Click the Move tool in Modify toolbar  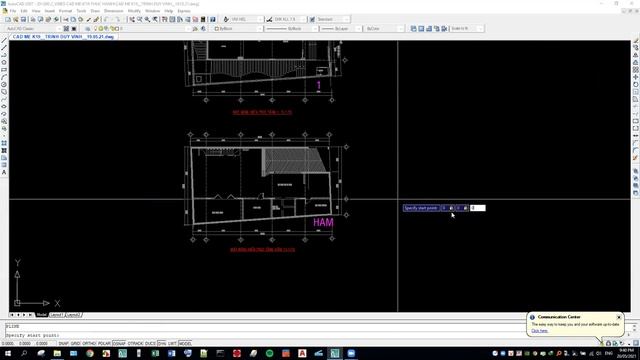tap(636, 77)
